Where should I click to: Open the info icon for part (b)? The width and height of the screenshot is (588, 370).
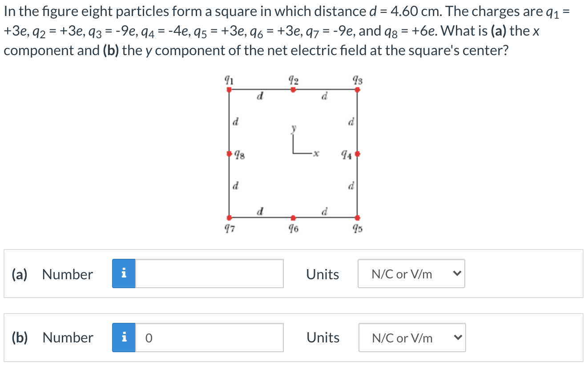click(124, 338)
